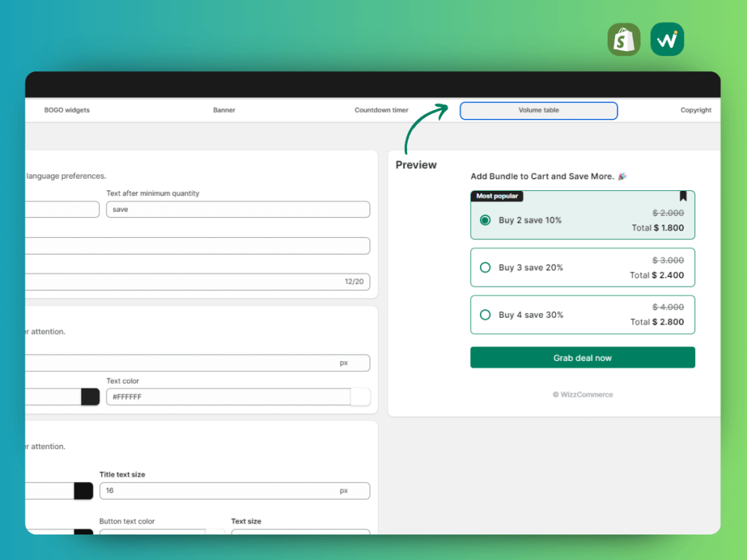Select the Volume table tab

click(539, 111)
